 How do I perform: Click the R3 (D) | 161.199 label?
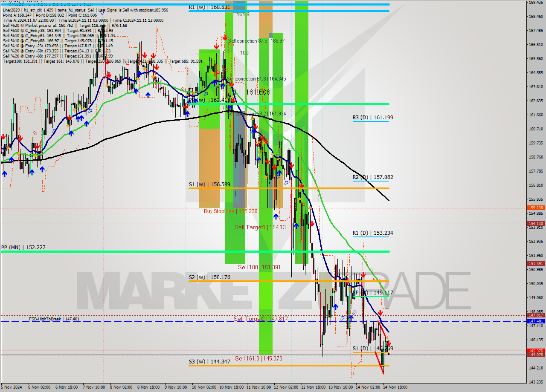373,117
